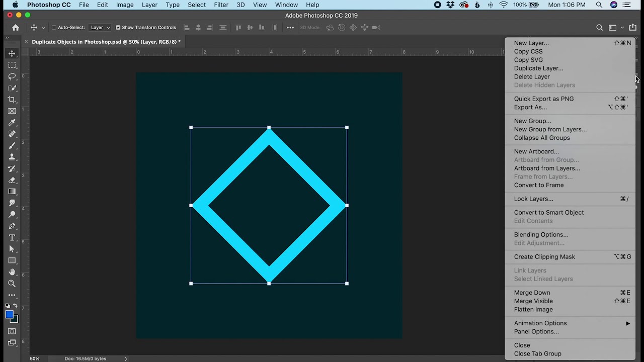Screen dimensions: 644x362
Task: Enable the Auto-Select checkbox
Action: pyautogui.click(x=54, y=28)
